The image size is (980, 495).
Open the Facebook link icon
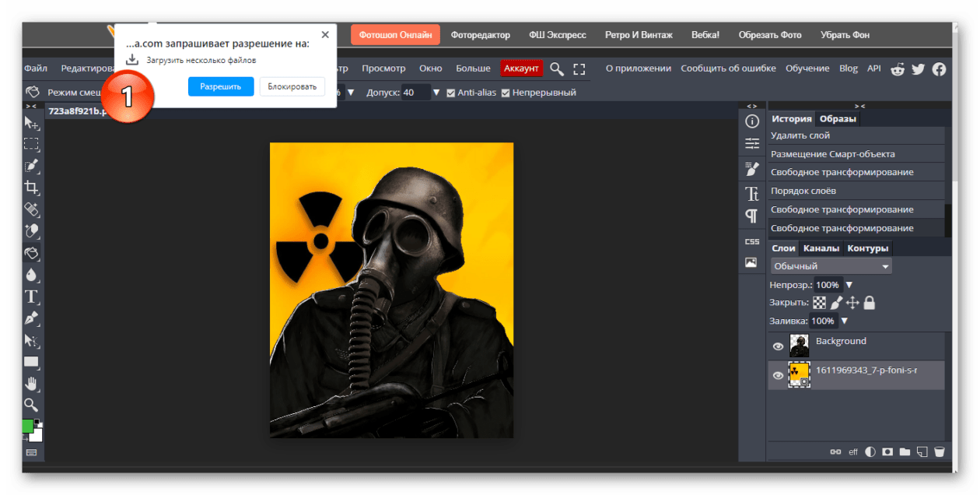[939, 68]
